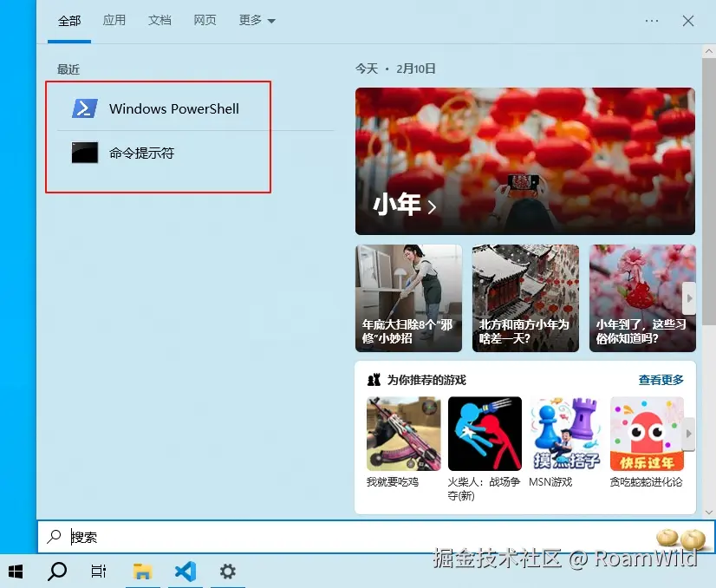
Task: Open File Explorer from taskbar
Action: [x=142, y=572]
